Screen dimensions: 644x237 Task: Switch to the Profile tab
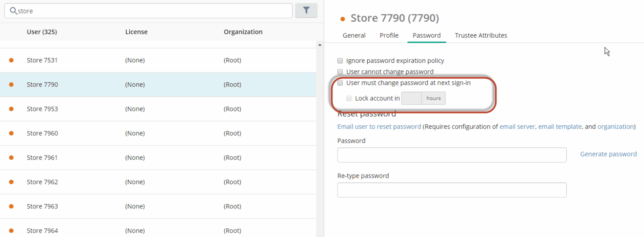click(389, 36)
